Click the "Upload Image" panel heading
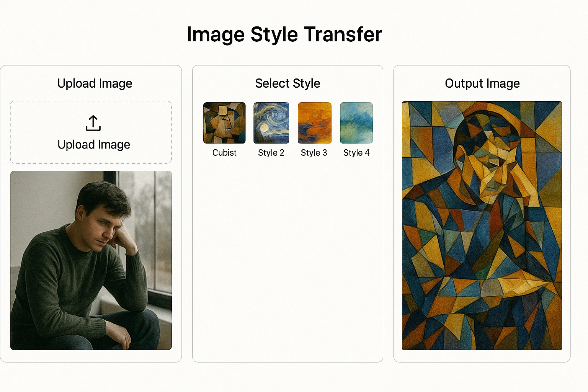Viewport: 588px width, 392px height. click(x=95, y=83)
